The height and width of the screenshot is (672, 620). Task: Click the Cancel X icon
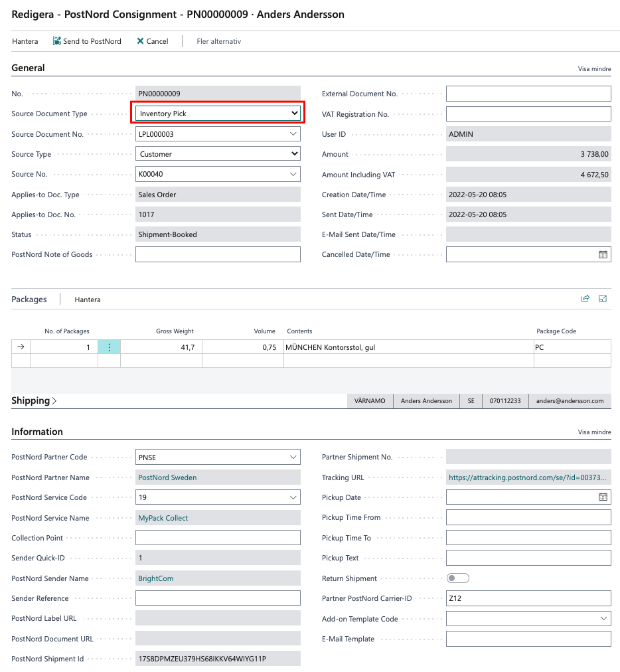(x=140, y=41)
